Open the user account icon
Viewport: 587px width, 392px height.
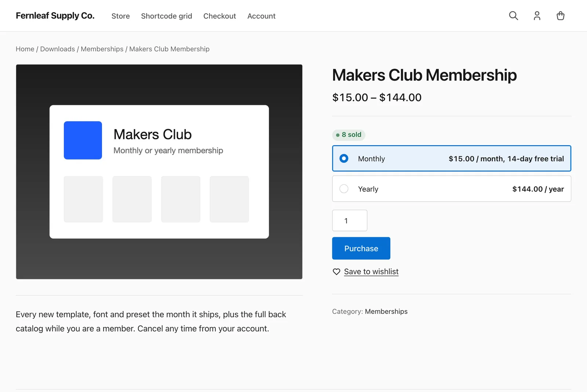(x=537, y=16)
